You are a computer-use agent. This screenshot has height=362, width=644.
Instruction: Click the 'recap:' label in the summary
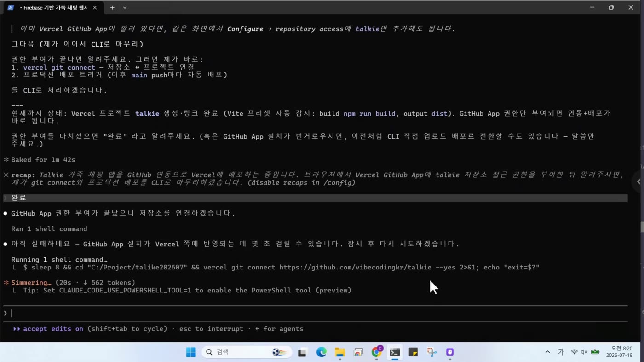click(x=23, y=175)
